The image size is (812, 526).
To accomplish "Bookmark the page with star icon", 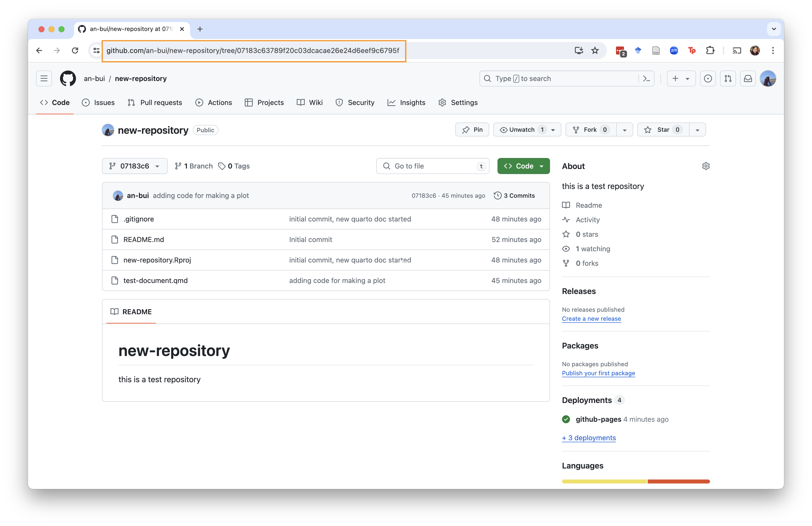I will pos(595,50).
